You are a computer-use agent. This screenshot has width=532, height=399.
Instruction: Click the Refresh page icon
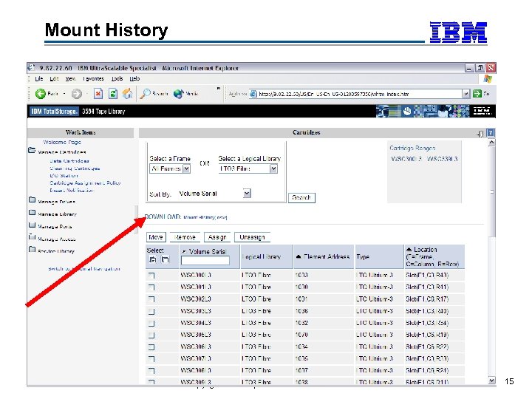coord(113,94)
